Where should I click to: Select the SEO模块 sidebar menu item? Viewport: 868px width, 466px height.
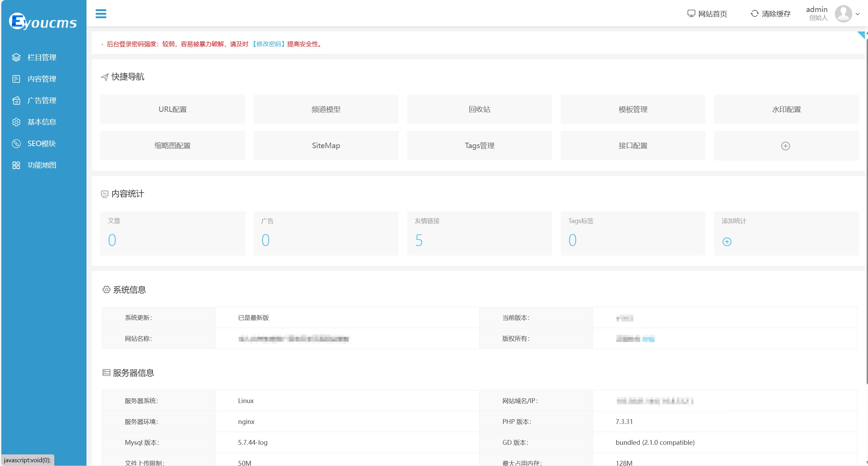(x=42, y=144)
